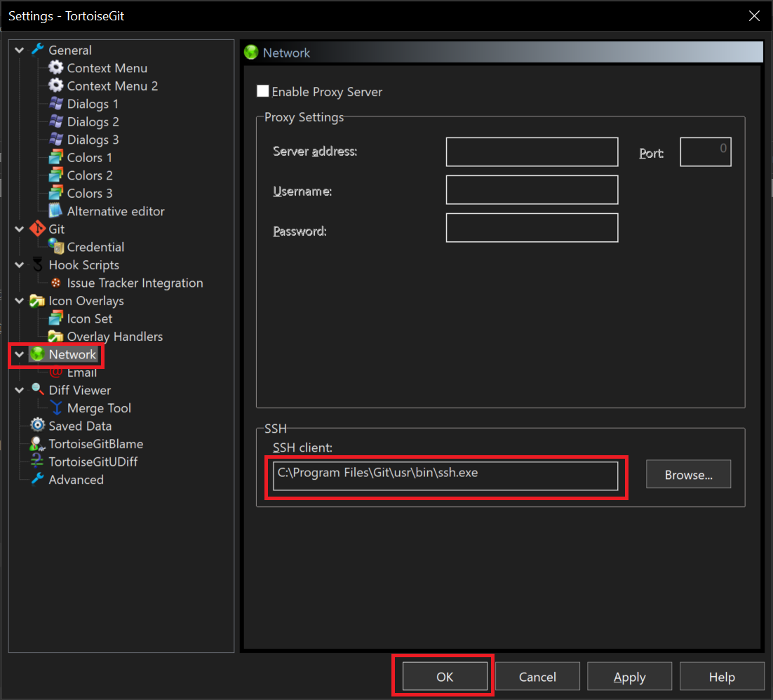Click the TortoiseGitBlame person icon
This screenshot has height=700, width=773.
37,444
